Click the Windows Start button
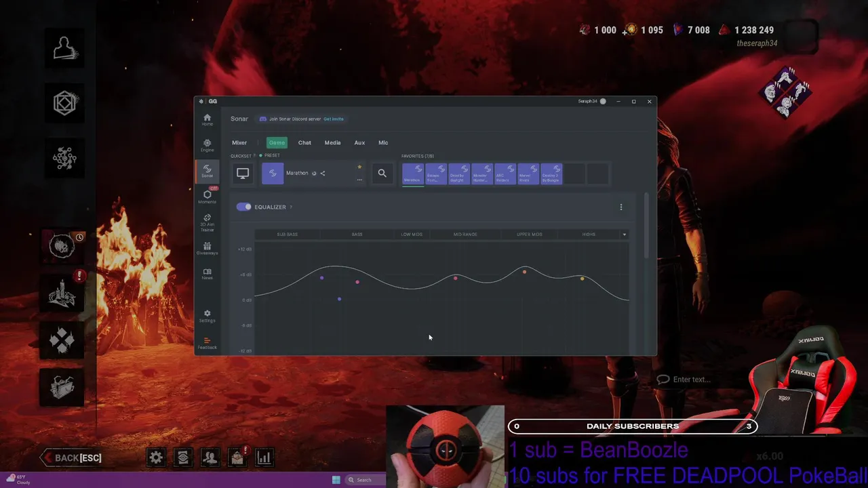The image size is (868, 488). tap(336, 480)
